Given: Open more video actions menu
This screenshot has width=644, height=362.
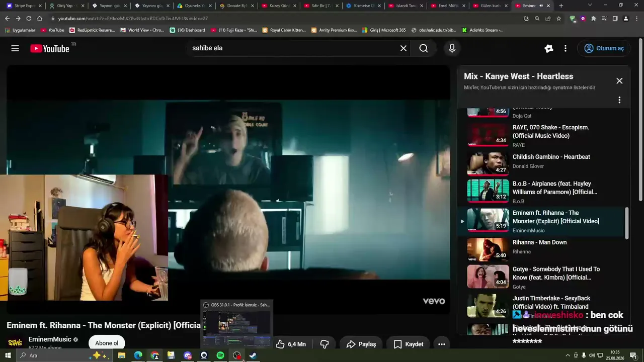Looking at the screenshot, I should [442, 344].
